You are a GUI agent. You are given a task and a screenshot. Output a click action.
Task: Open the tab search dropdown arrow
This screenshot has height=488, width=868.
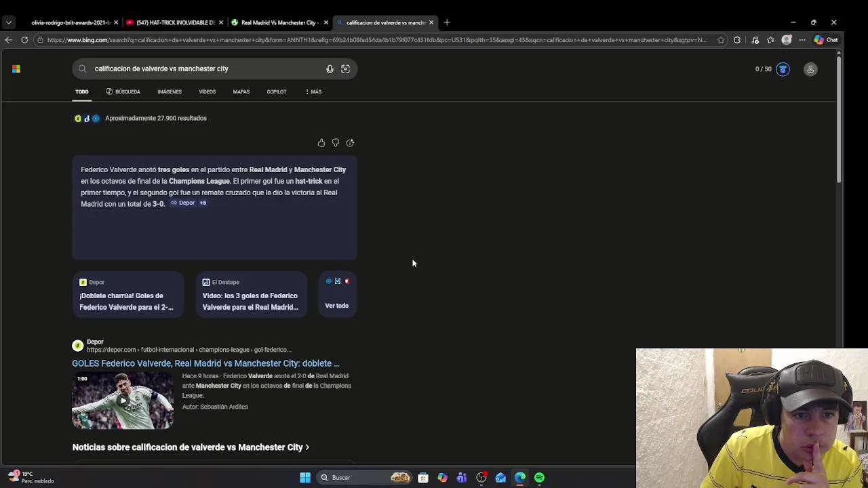point(8,22)
